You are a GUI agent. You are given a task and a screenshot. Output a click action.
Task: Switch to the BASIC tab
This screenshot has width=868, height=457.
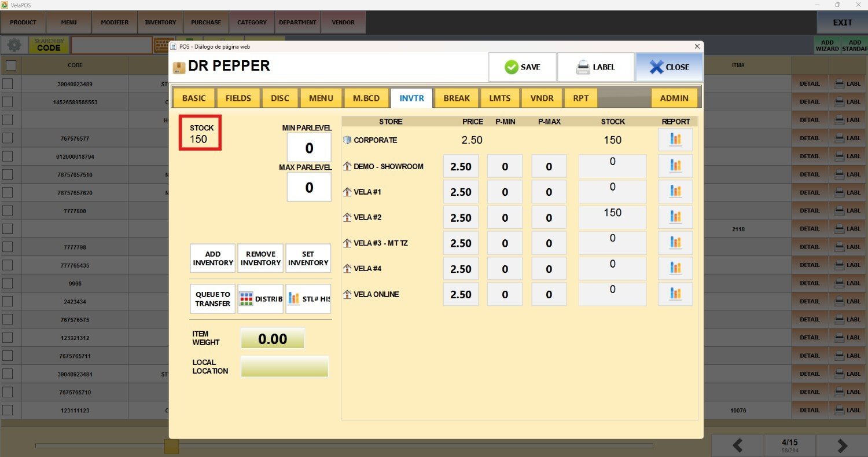pos(193,98)
